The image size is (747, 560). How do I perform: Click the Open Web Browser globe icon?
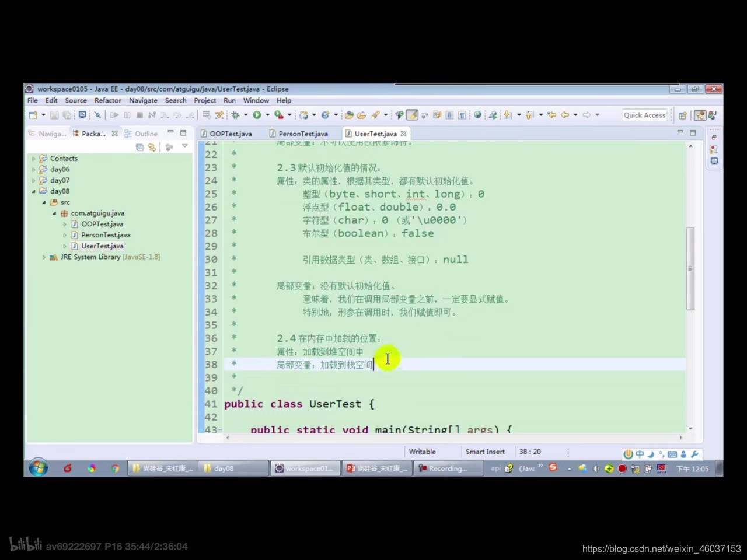click(477, 115)
